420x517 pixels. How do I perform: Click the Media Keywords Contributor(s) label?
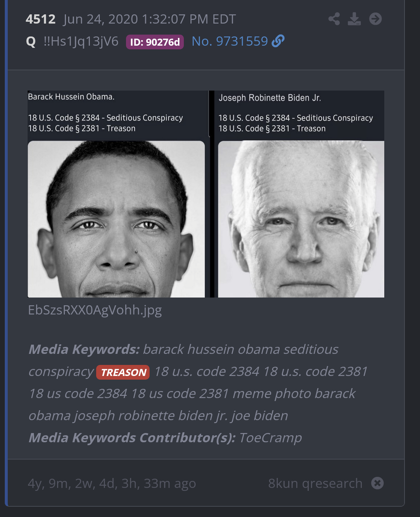pos(132,438)
